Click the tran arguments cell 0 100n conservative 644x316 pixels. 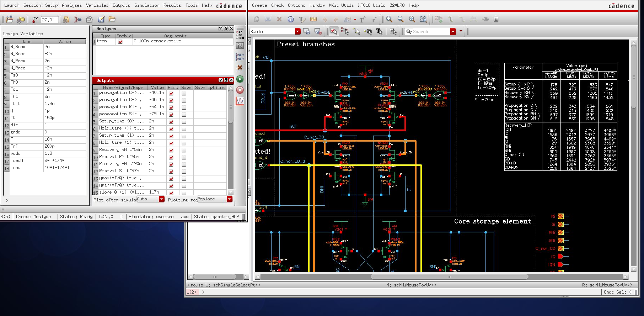click(183, 41)
